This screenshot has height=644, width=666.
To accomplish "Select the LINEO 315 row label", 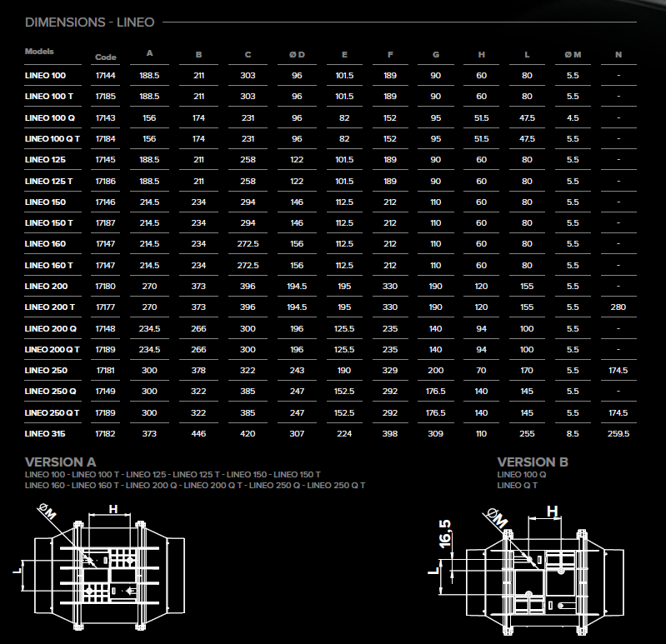I will (45, 433).
